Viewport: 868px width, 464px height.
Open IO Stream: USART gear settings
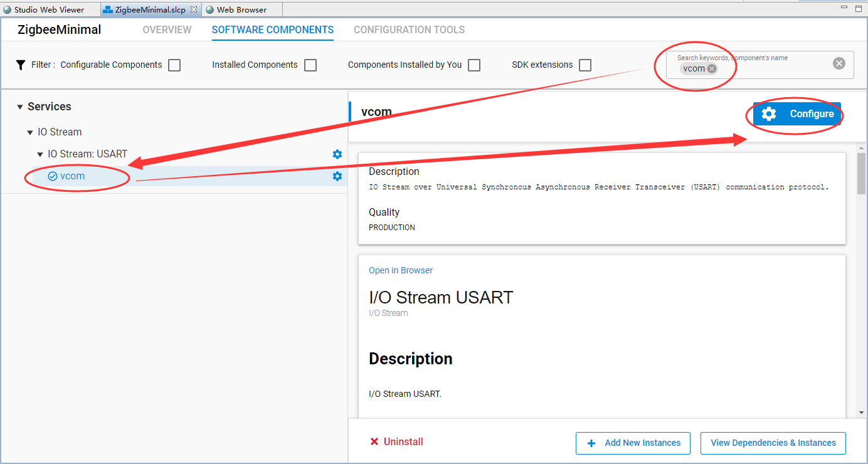[337, 154]
